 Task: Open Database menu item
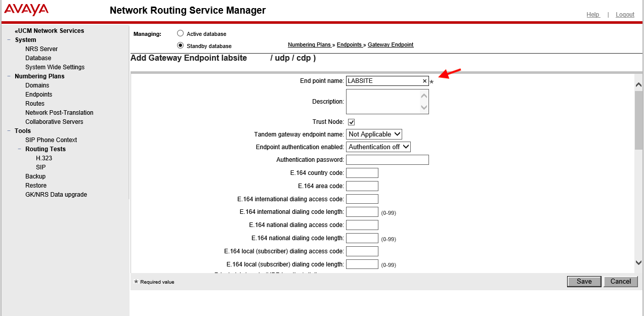point(38,58)
